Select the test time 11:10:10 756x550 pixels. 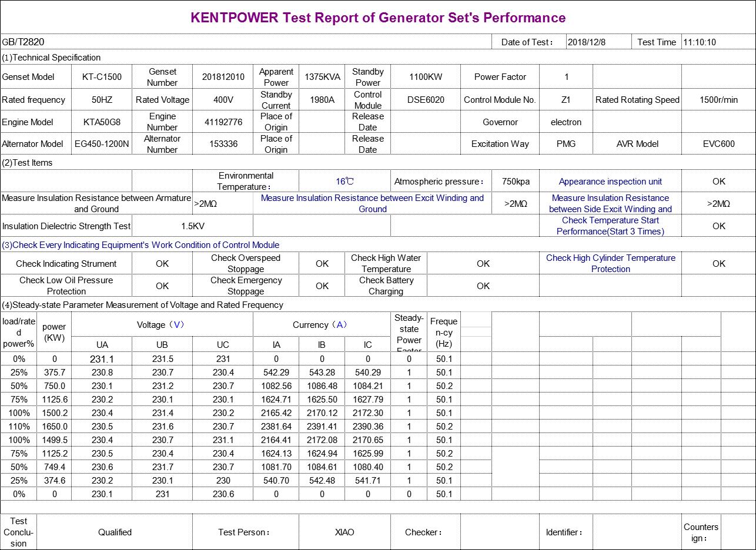700,42
